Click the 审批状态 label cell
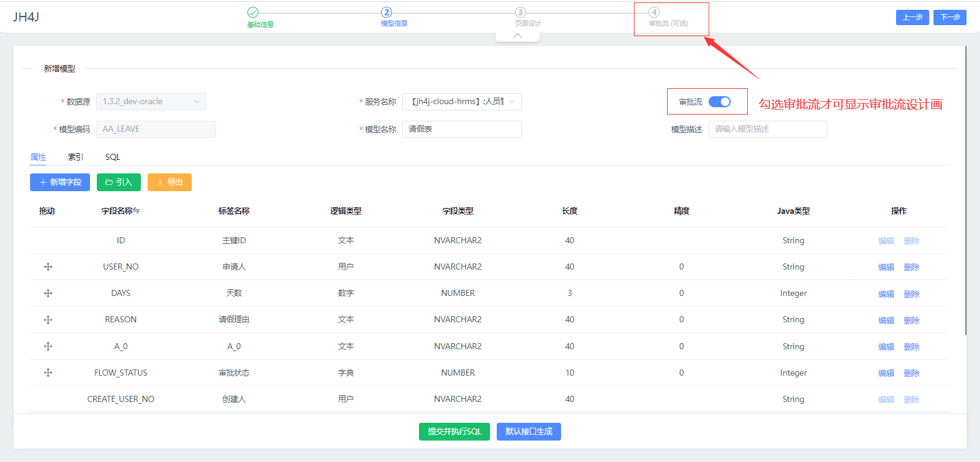The image size is (980, 462). tap(234, 373)
